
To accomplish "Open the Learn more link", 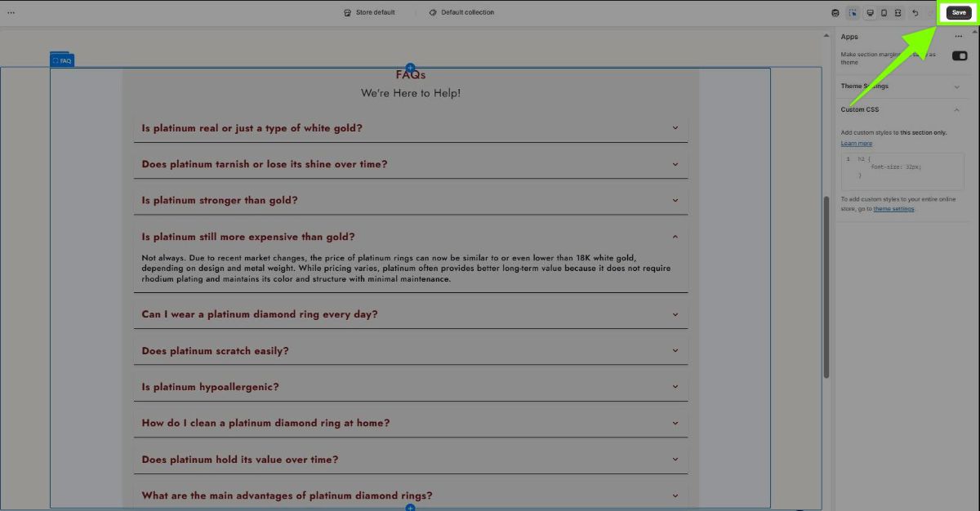I will [x=856, y=144].
